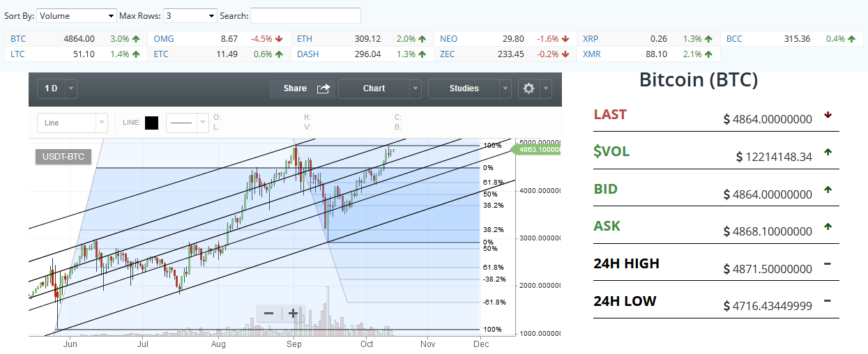868x354 pixels.
Task: Click the NEO red down arrow
Action: [565, 39]
